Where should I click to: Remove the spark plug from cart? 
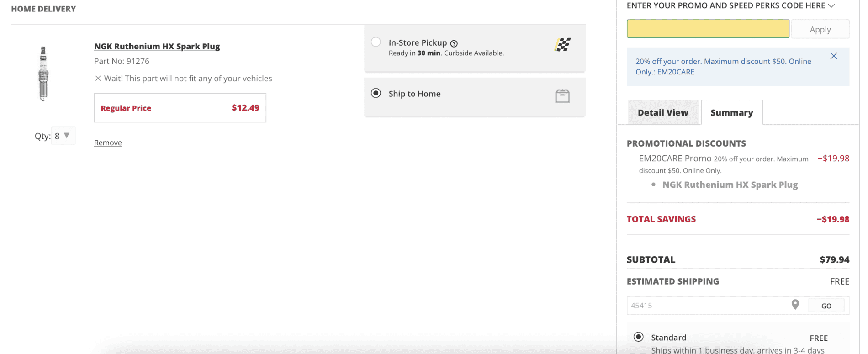coord(108,143)
